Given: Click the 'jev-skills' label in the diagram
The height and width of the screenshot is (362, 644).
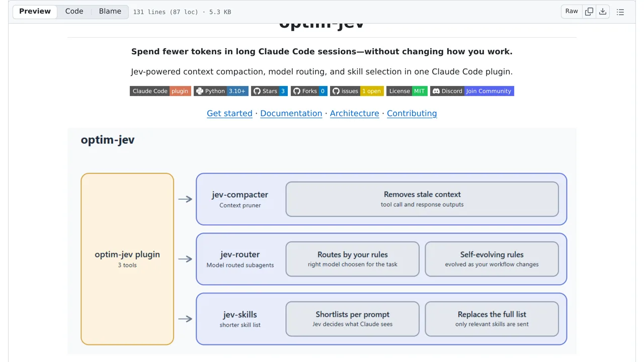Looking at the screenshot, I should click(240, 315).
